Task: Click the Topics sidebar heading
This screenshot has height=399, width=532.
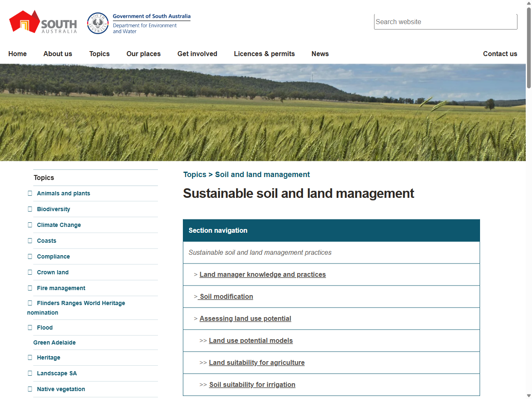Action: click(x=44, y=177)
